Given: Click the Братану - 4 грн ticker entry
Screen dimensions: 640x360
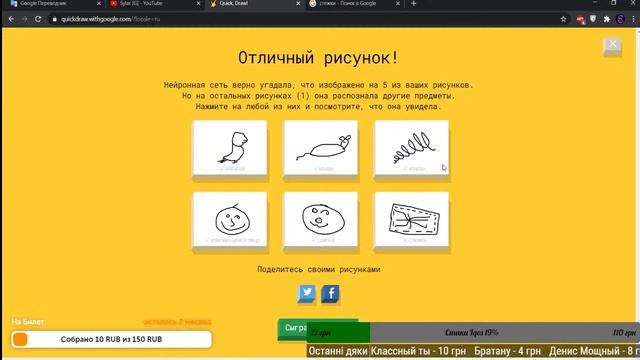Looking at the screenshot, I should [x=507, y=351].
